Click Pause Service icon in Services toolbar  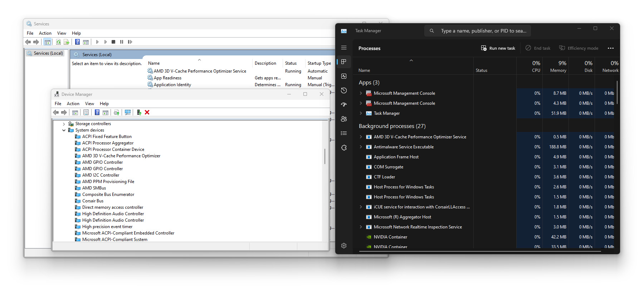tap(122, 42)
